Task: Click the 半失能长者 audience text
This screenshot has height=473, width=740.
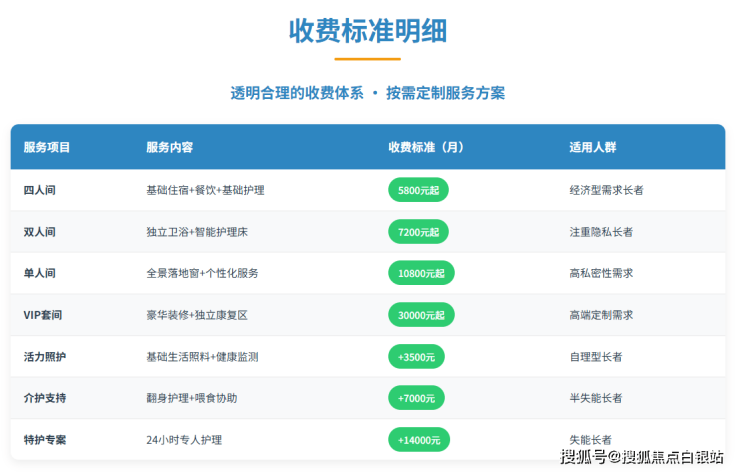Action: pos(596,398)
